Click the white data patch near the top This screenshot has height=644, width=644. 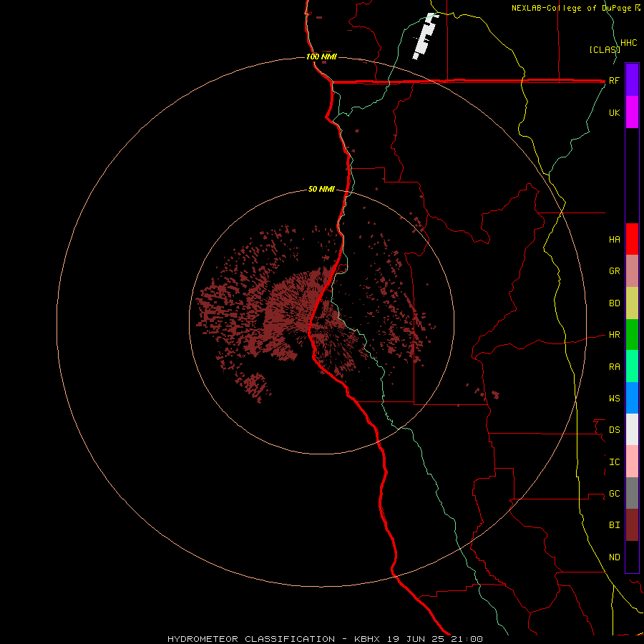point(425,36)
